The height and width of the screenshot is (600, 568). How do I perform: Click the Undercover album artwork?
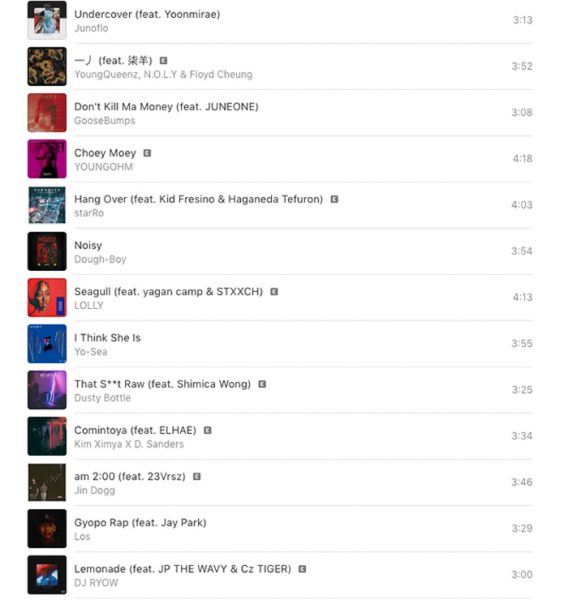click(47, 20)
